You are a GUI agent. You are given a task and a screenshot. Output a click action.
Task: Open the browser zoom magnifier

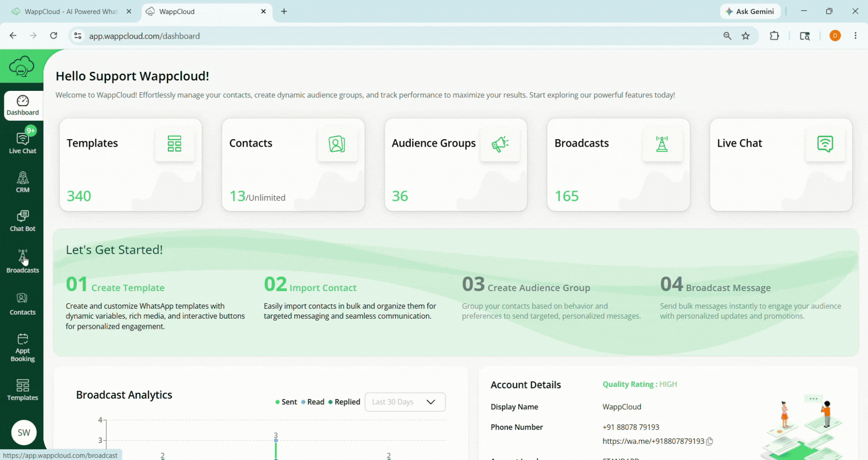click(727, 36)
